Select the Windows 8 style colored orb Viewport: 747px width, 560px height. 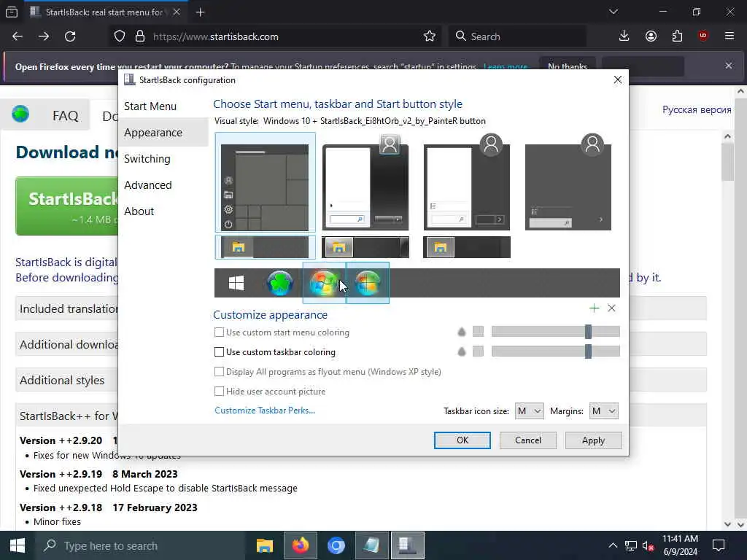tap(368, 283)
